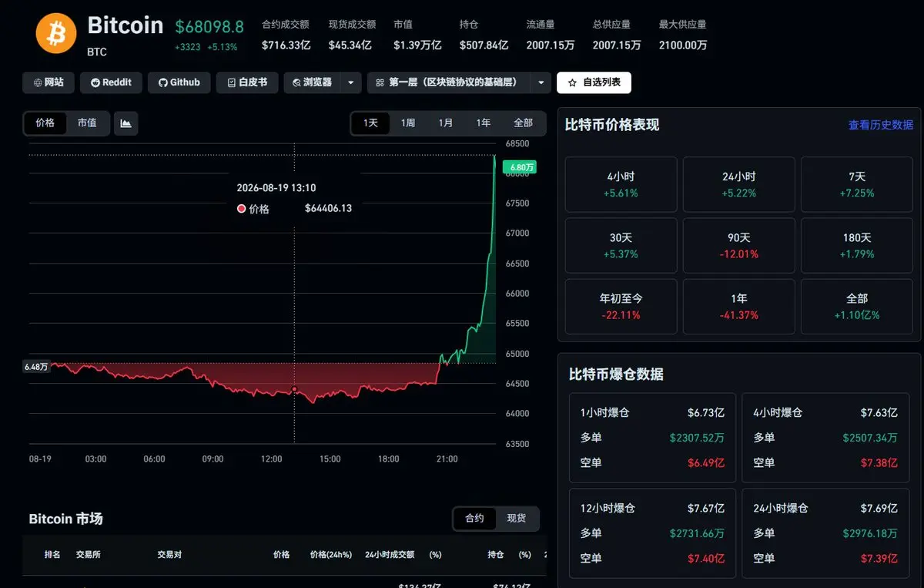924x588 pixels.
Task: Click the 合约成交额 $716.33亿 value
Action: pos(286,45)
